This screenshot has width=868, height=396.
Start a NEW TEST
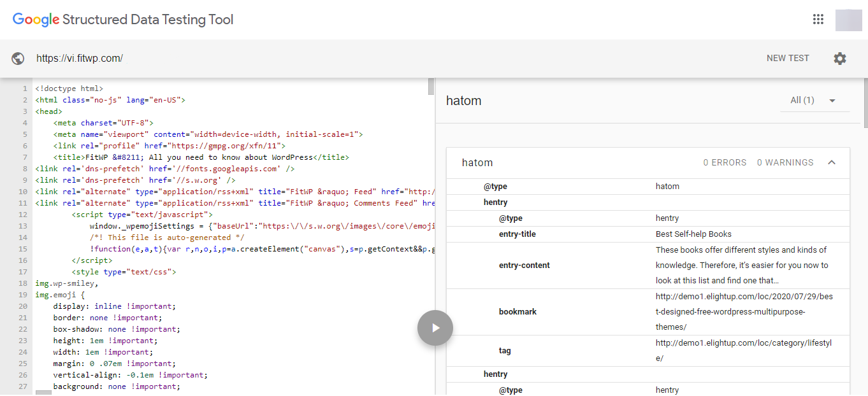(x=788, y=58)
